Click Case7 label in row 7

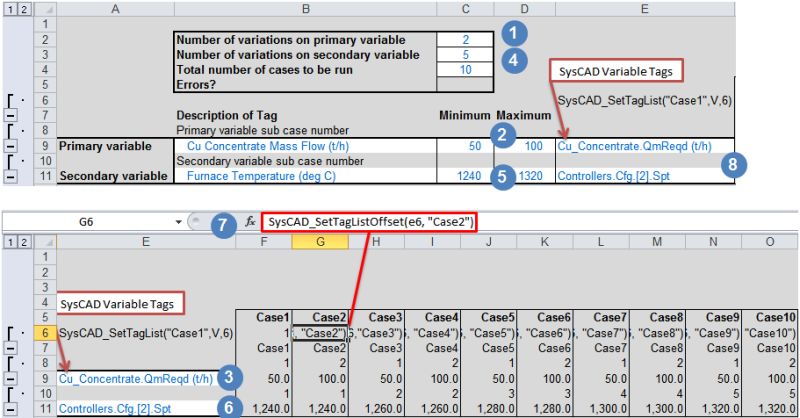pos(601,348)
